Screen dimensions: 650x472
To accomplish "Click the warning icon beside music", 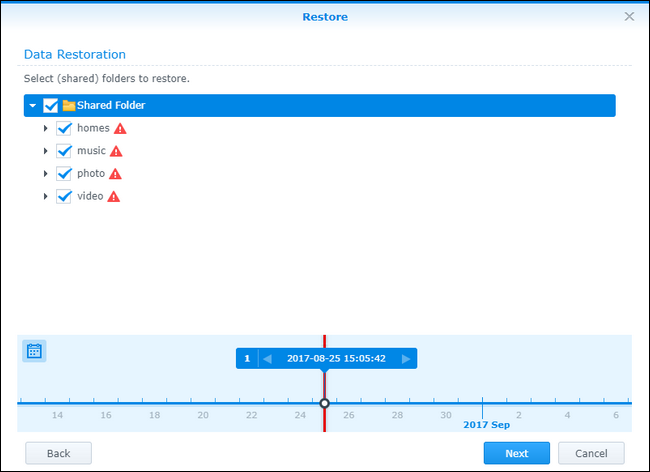I will click(x=116, y=151).
